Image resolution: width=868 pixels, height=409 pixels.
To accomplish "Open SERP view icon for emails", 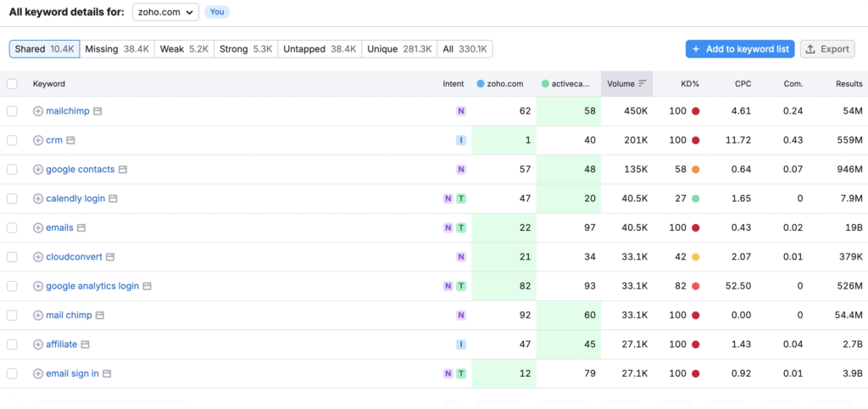I will click(81, 227).
